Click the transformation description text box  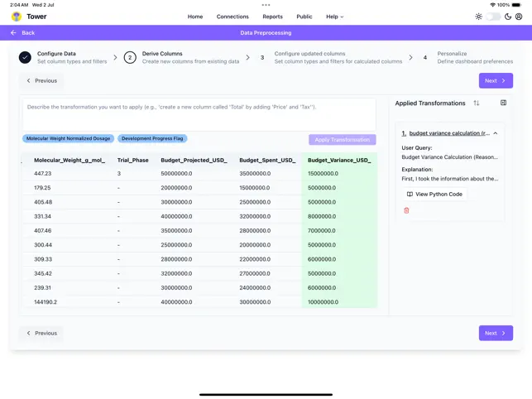pyautogui.click(x=199, y=114)
